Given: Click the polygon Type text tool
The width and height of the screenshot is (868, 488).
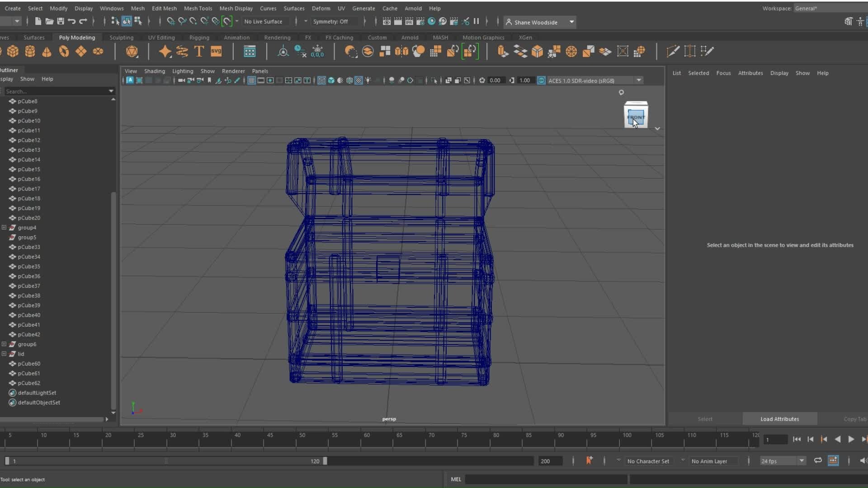Looking at the screenshot, I should tap(199, 52).
